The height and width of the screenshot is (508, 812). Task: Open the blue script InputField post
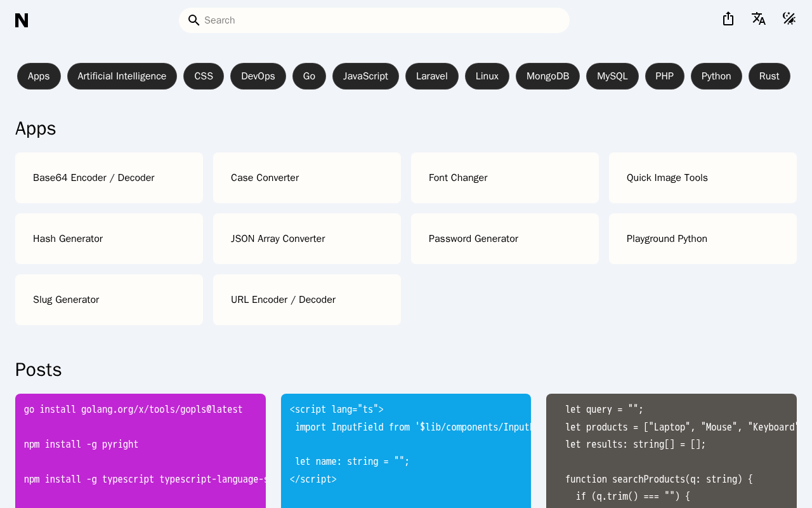click(x=406, y=451)
